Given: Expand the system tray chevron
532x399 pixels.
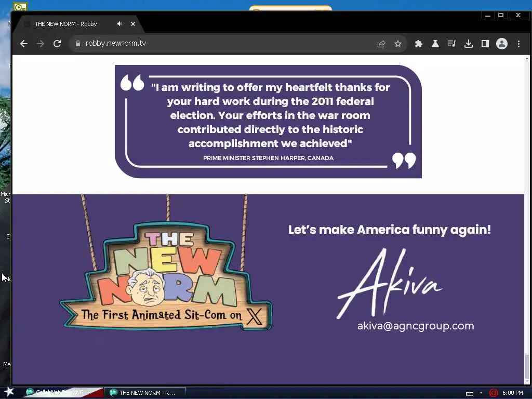Looking at the screenshot, I should [481, 393].
